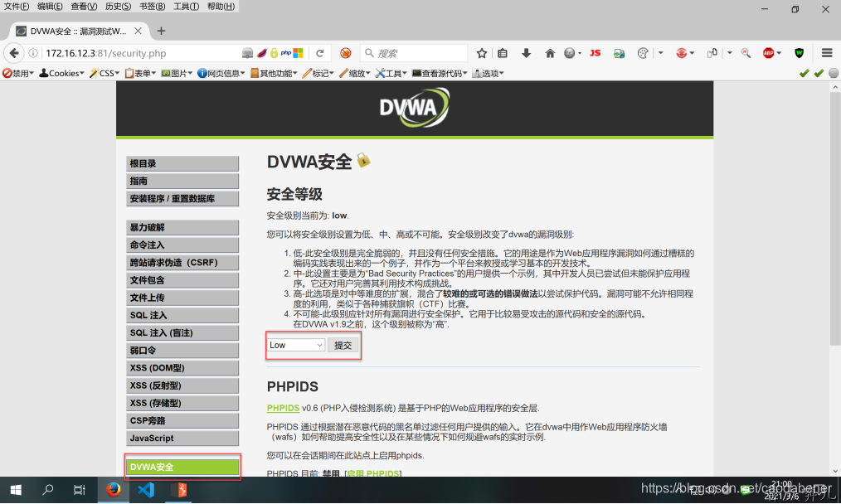Open the SQL 注入 (盲注) sidebar item
841x504 pixels.
(182, 333)
